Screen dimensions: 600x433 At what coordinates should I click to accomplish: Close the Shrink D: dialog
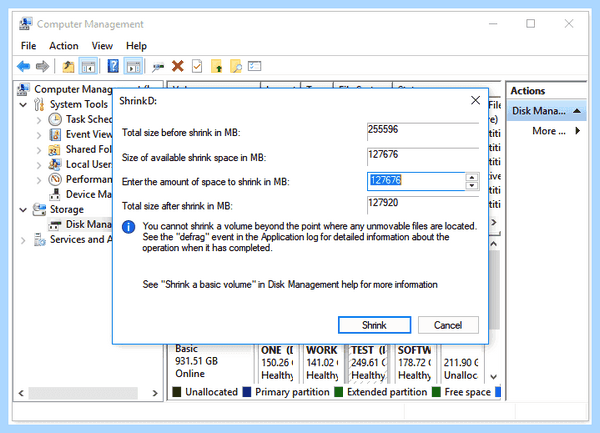click(x=475, y=100)
